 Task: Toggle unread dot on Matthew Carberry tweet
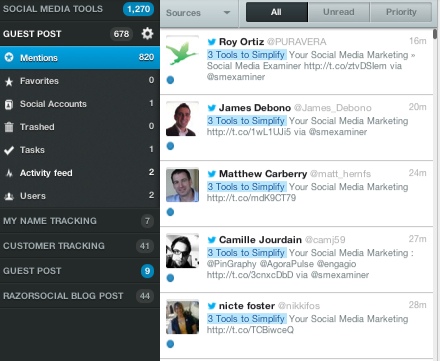[x=170, y=212]
